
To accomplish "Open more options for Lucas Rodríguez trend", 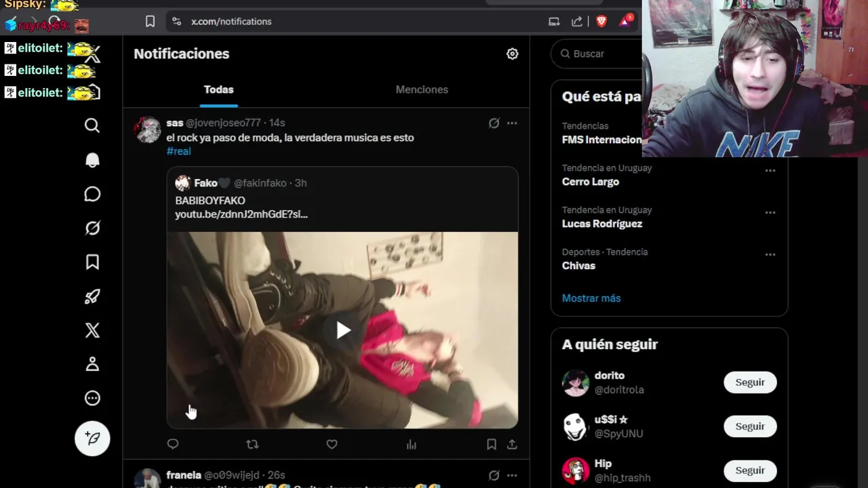I will point(770,213).
